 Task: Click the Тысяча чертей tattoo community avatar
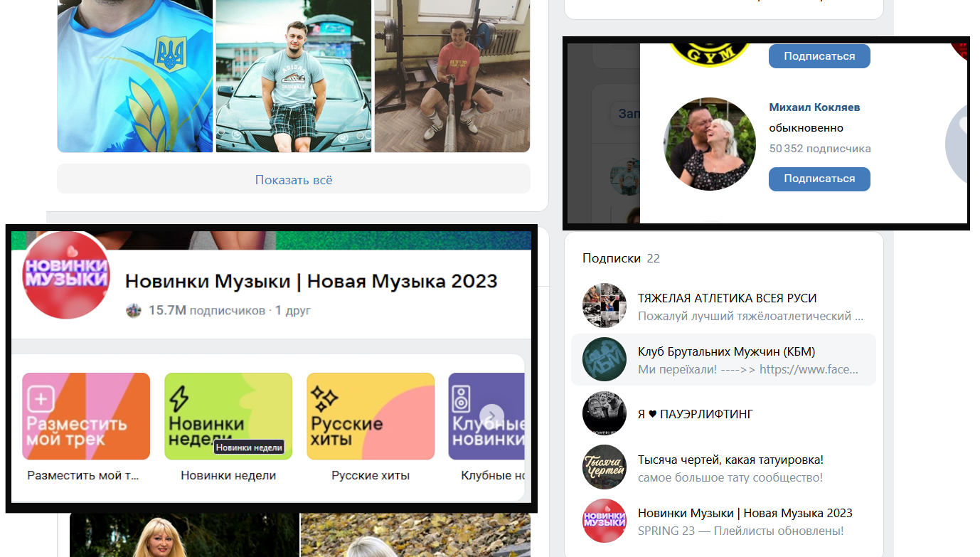click(x=604, y=467)
